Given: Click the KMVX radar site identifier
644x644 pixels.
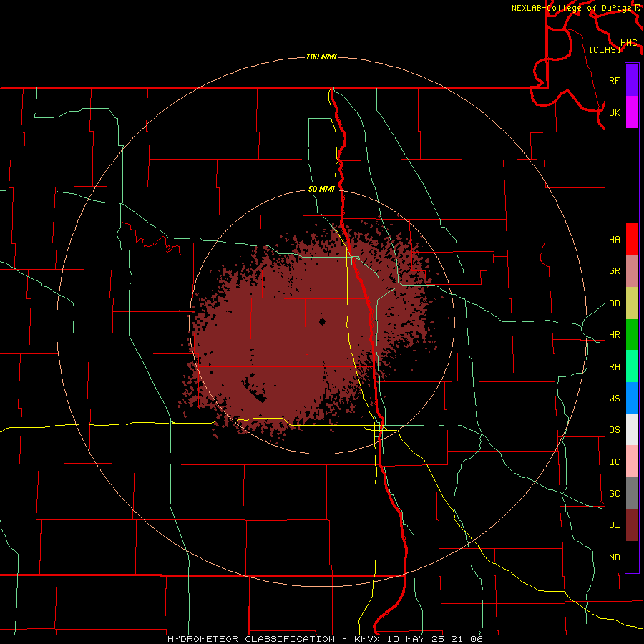Looking at the screenshot, I should coord(369,639).
